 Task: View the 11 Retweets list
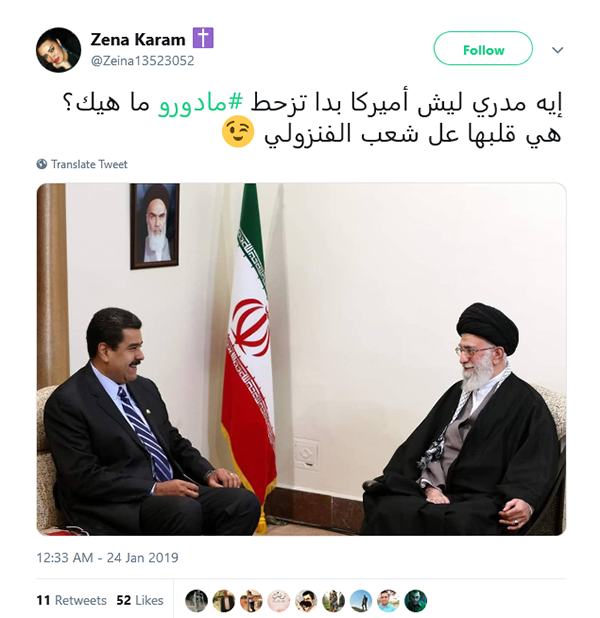tap(71, 600)
